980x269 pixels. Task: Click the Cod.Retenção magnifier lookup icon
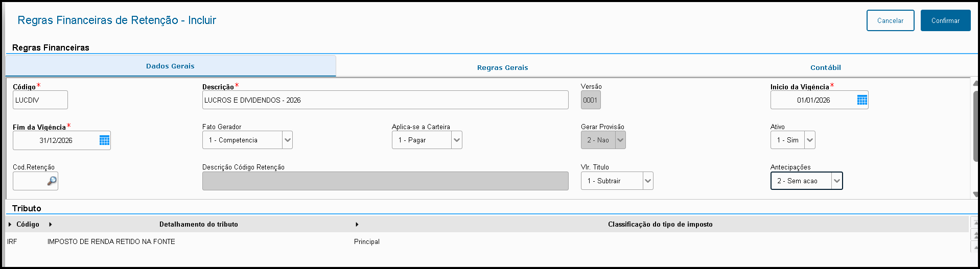[x=52, y=181]
